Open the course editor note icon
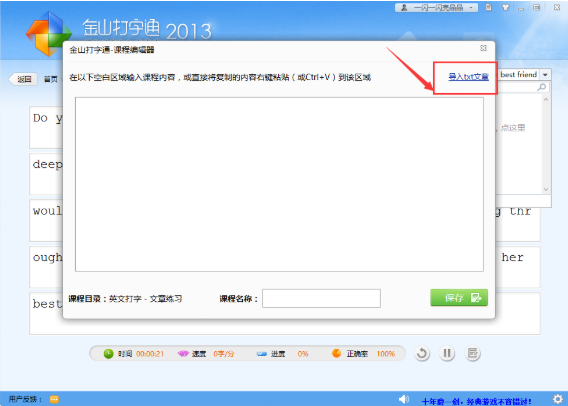The width and height of the screenshot is (568, 406). [x=472, y=353]
